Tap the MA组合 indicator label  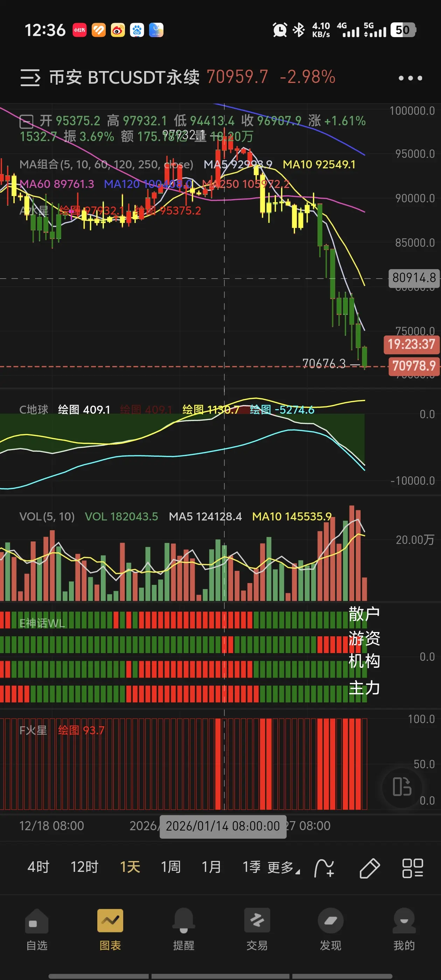[x=106, y=164]
